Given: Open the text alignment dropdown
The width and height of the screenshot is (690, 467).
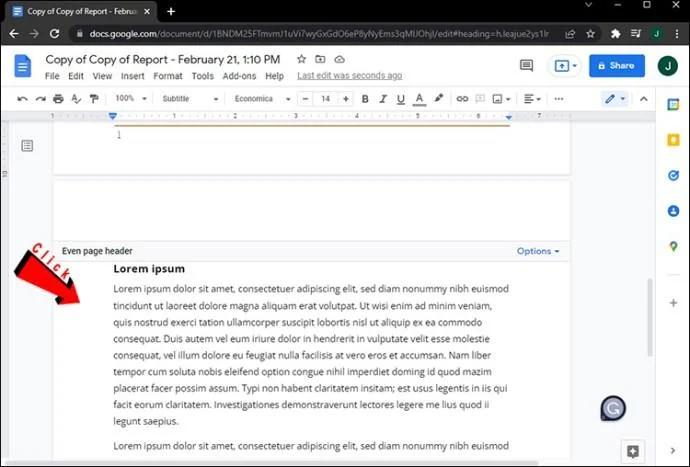Looking at the screenshot, I should click(532, 99).
